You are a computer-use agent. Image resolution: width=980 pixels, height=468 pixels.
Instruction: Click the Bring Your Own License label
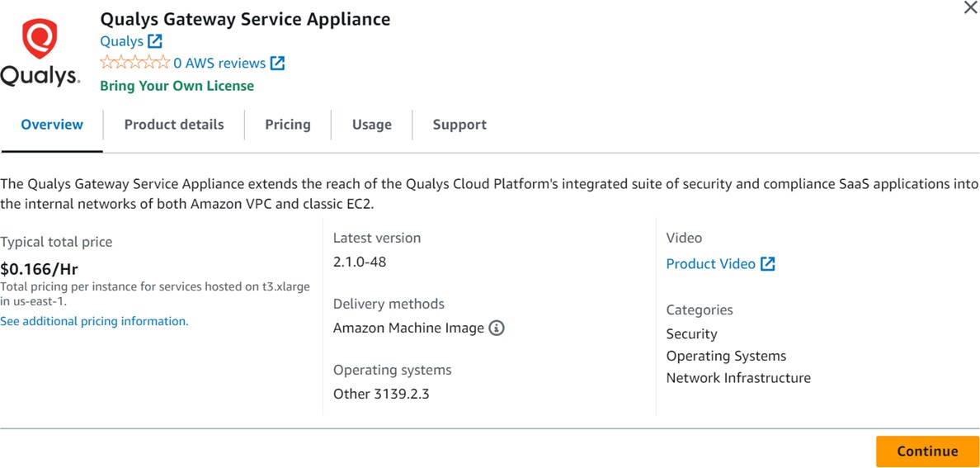click(177, 86)
